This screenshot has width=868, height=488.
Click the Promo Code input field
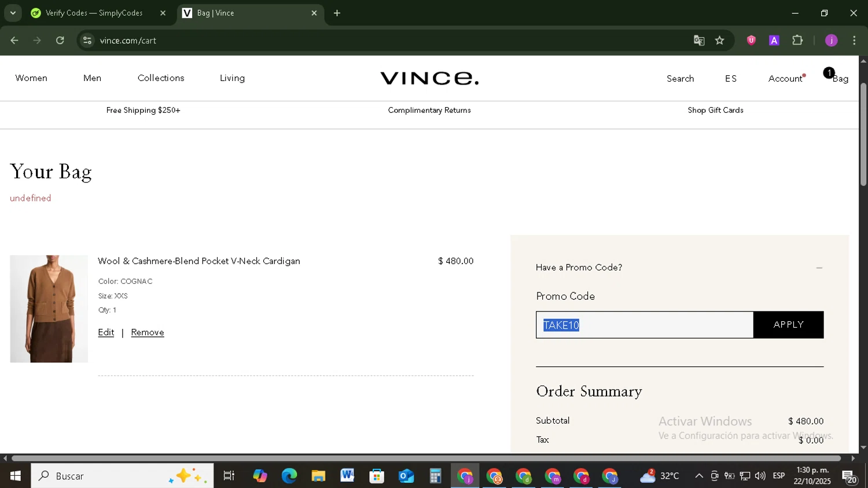[645, 325]
